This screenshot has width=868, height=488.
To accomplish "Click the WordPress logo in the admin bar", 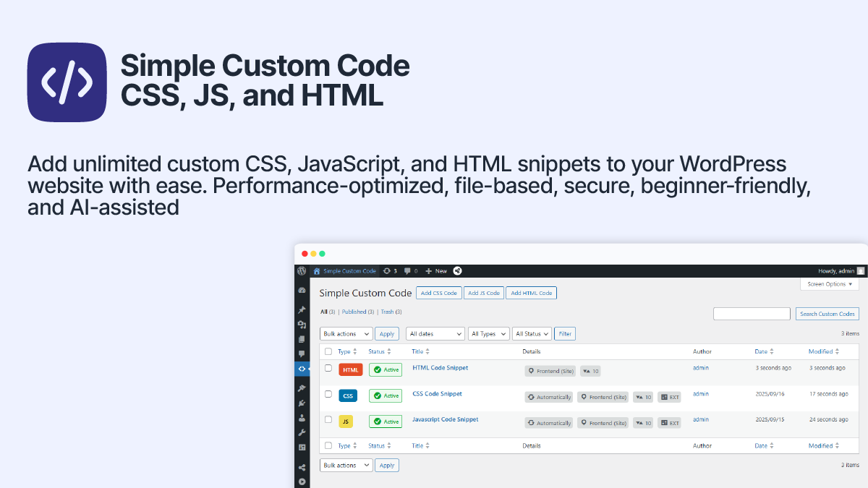I will click(x=302, y=271).
